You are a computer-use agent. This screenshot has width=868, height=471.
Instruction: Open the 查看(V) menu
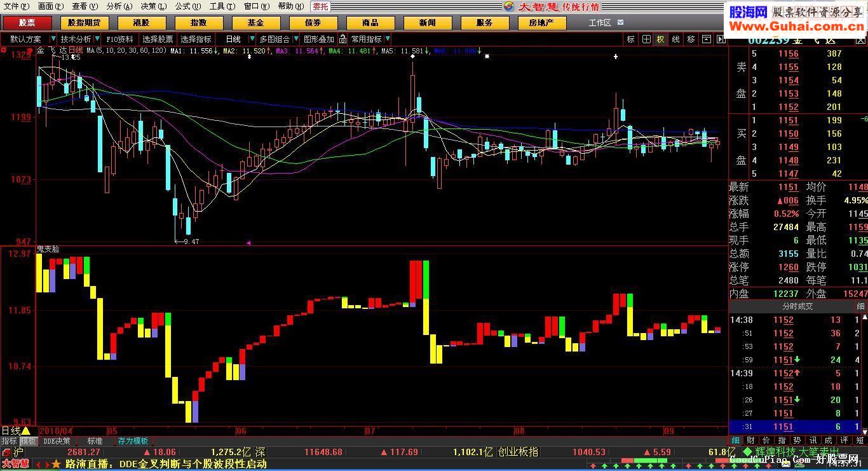85,6
